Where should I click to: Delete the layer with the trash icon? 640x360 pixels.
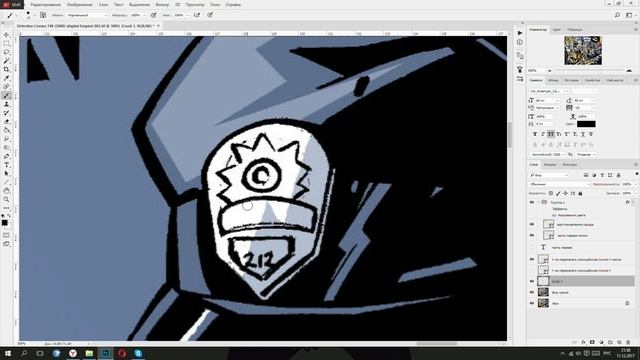[x=628, y=342]
